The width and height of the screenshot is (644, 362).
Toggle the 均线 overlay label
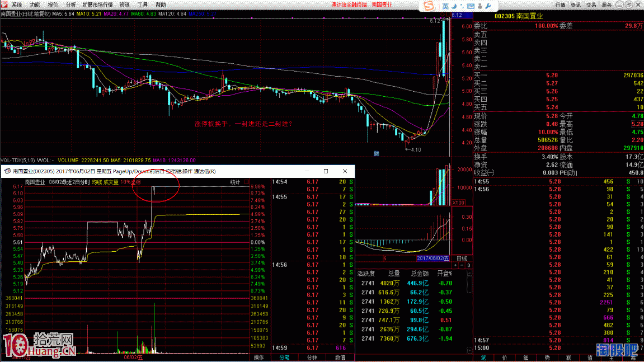click(97, 182)
